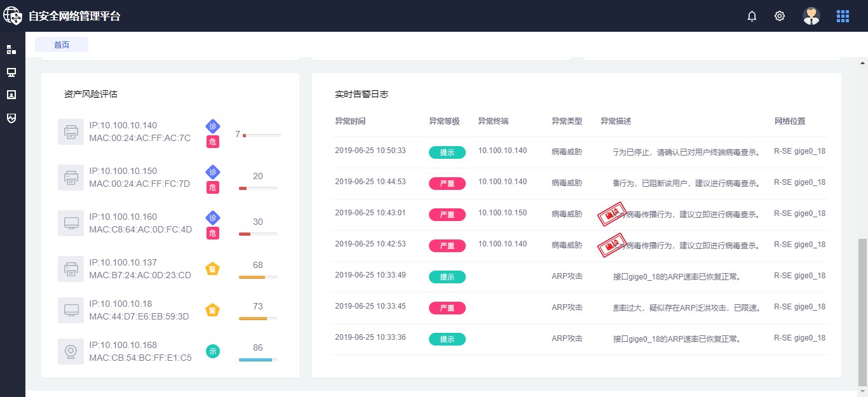Click 严重 badge on the 10:44:53 alert

(x=447, y=184)
